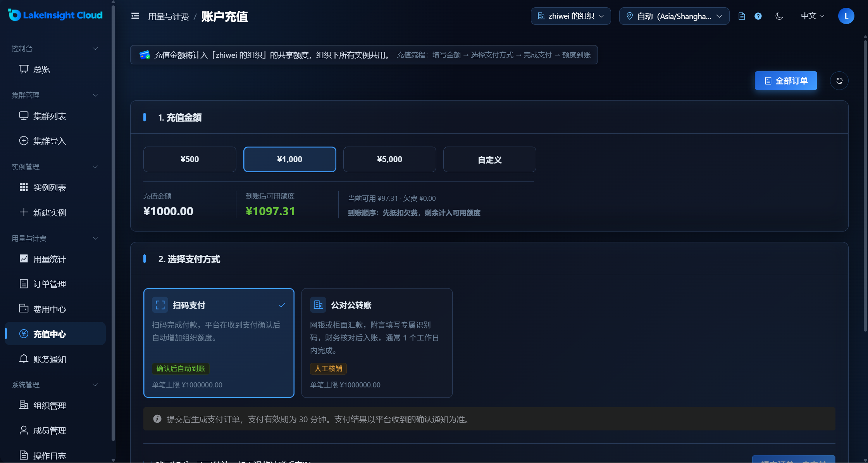Image resolution: width=868 pixels, height=463 pixels.
Task: Select the 公对公转账 payment method card
Action: [x=377, y=343]
